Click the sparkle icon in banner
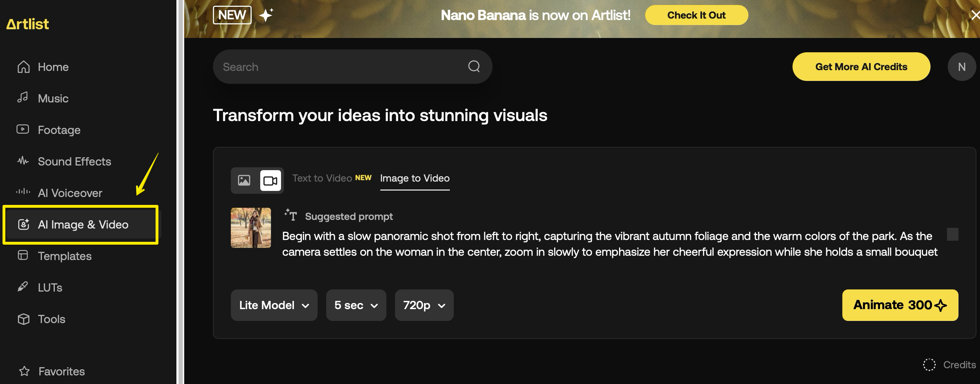 266,15
